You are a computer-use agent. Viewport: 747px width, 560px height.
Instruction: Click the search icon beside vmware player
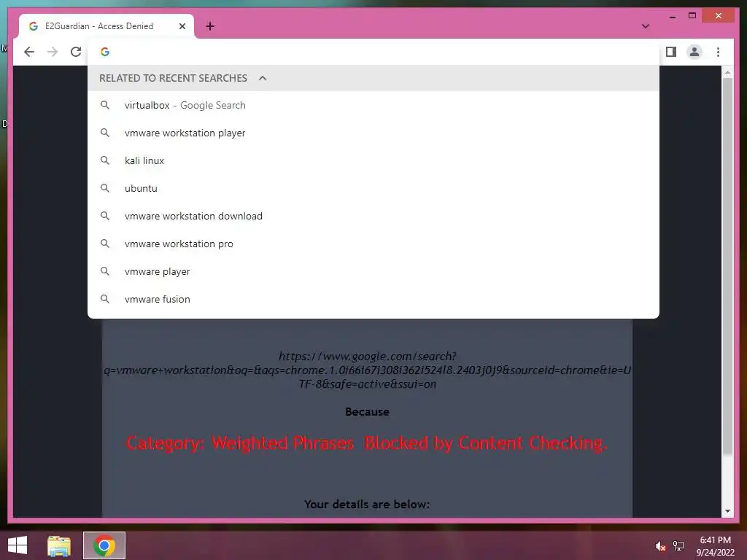pyautogui.click(x=105, y=271)
